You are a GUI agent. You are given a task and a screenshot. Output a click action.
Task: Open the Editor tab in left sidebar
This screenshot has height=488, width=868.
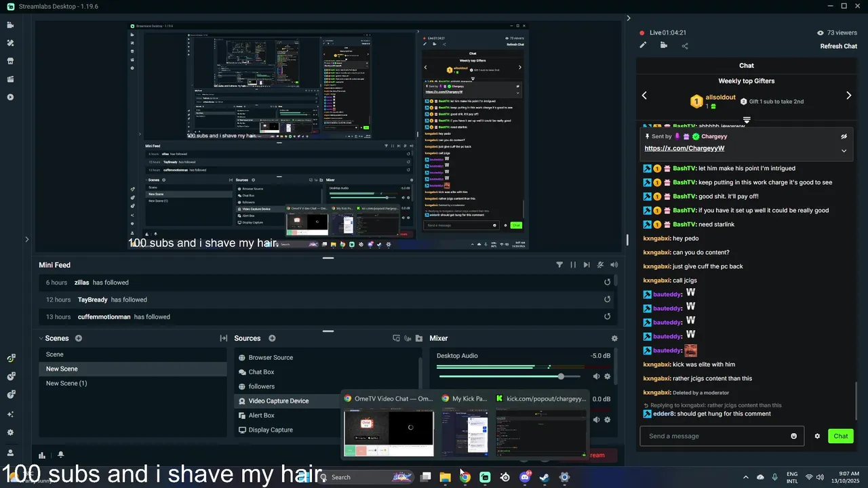[x=10, y=25]
